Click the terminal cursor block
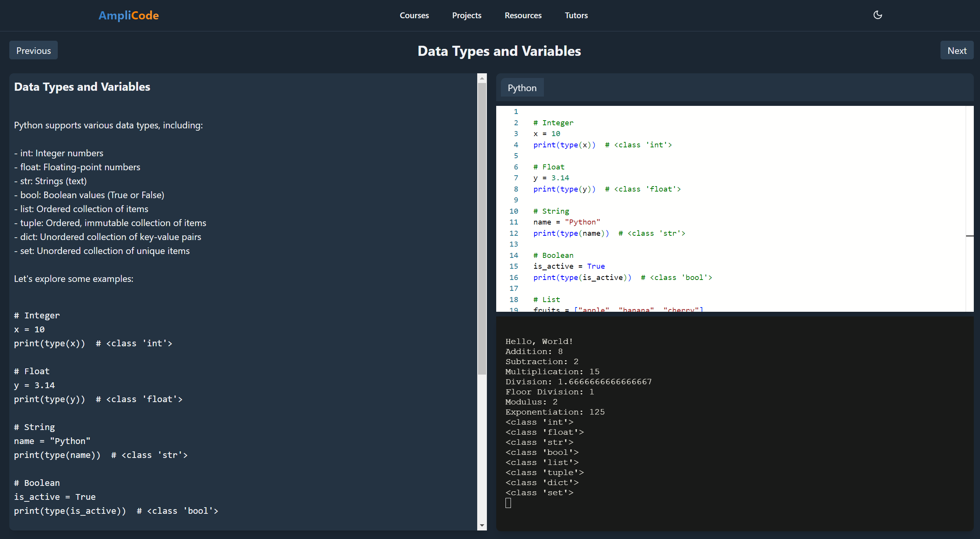Viewport: 980px width, 539px height. click(x=508, y=503)
